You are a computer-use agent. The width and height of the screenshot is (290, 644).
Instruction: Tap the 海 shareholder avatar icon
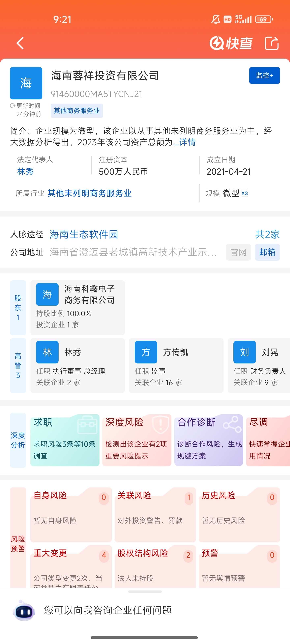tap(47, 294)
